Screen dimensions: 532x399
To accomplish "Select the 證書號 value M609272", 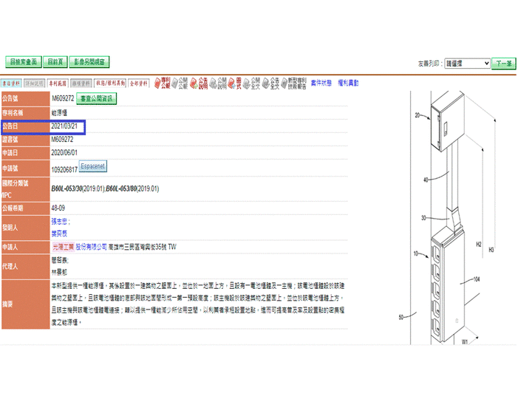I will (x=62, y=140).
